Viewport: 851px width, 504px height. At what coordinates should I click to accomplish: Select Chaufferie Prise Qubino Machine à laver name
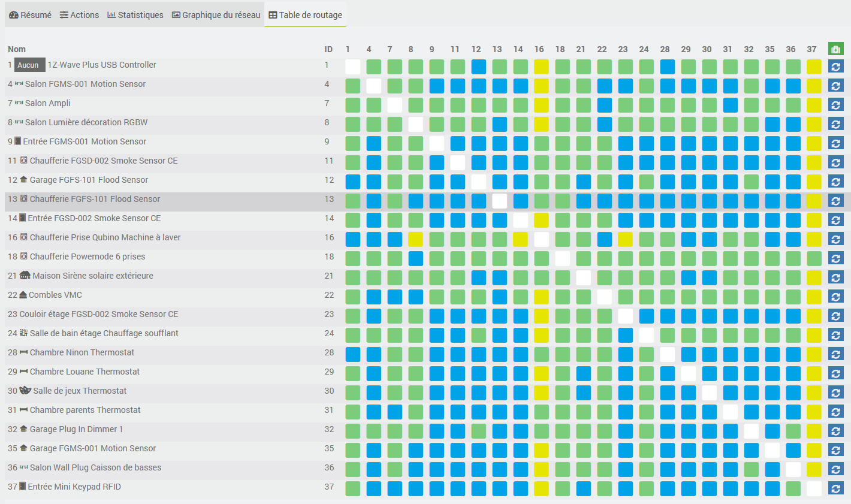(x=105, y=237)
